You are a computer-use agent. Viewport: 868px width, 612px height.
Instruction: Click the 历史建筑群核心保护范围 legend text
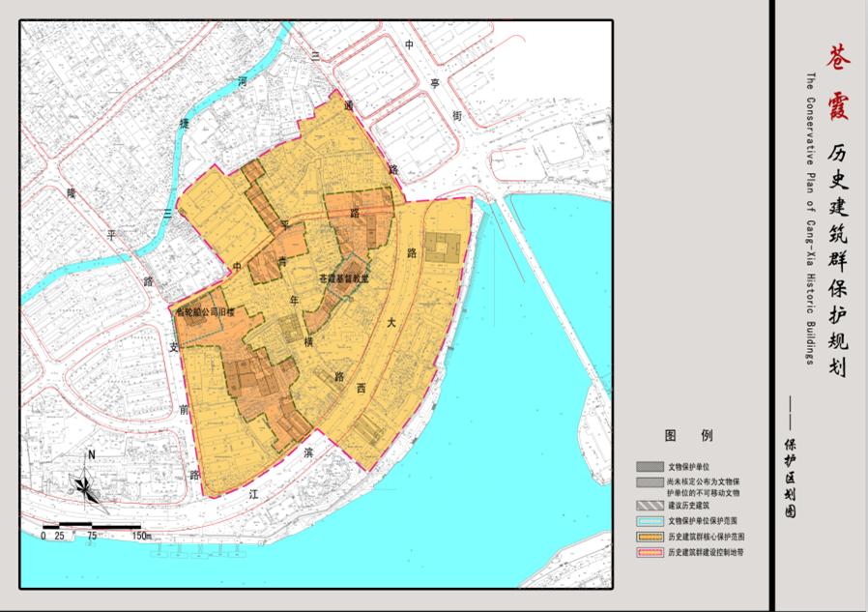click(x=706, y=537)
